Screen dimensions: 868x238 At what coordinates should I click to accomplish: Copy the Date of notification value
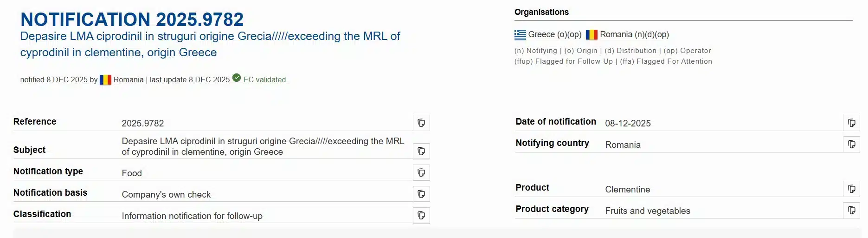(x=851, y=123)
